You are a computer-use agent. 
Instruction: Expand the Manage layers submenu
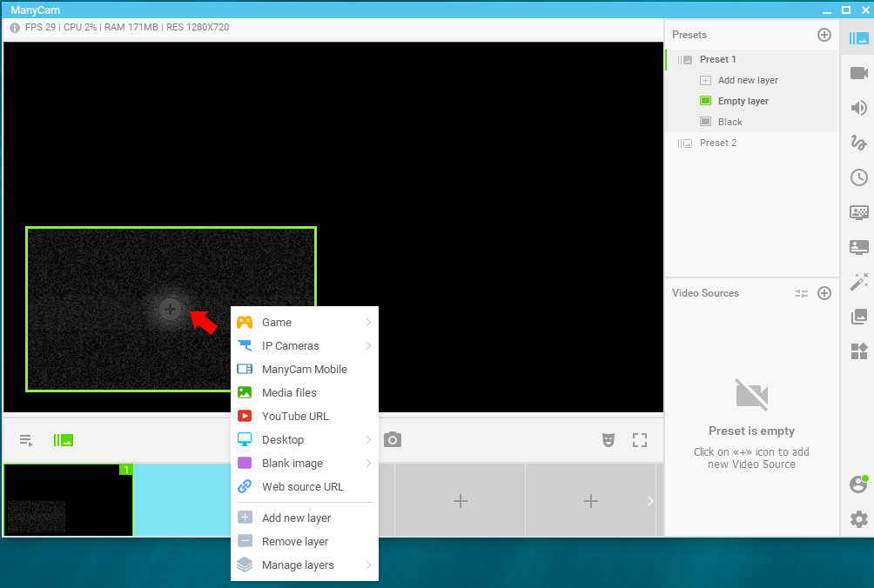coord(305,565)
